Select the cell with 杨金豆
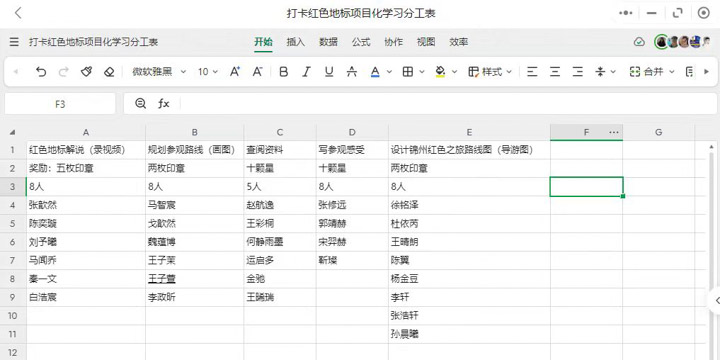This screenshot has height=360, width=720. click(x=469, y=279)
